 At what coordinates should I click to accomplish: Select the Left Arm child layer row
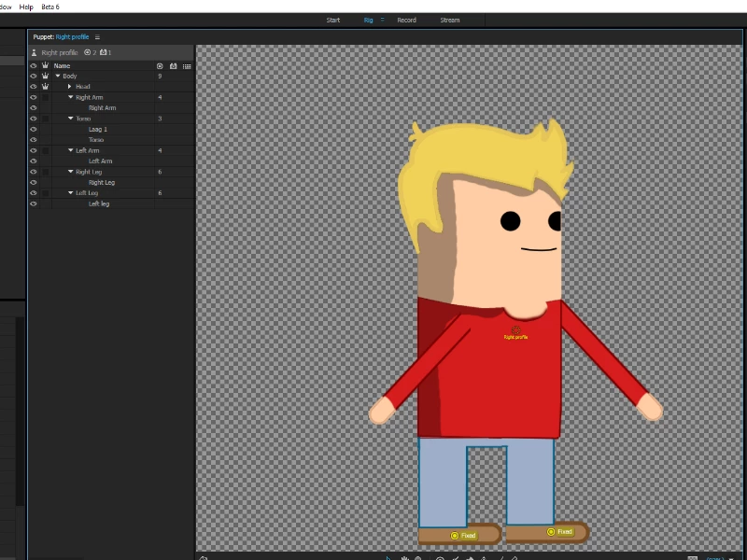point(111,161)
